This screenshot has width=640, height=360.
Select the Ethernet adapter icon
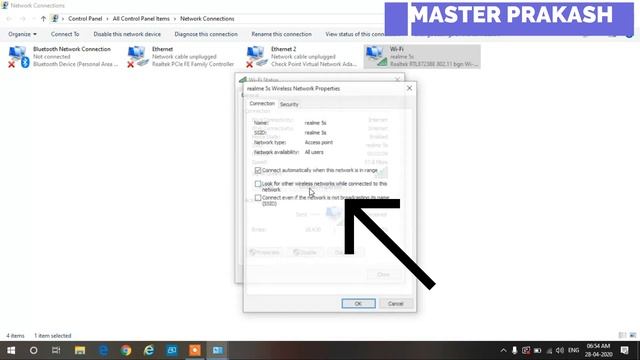[138, 57]
